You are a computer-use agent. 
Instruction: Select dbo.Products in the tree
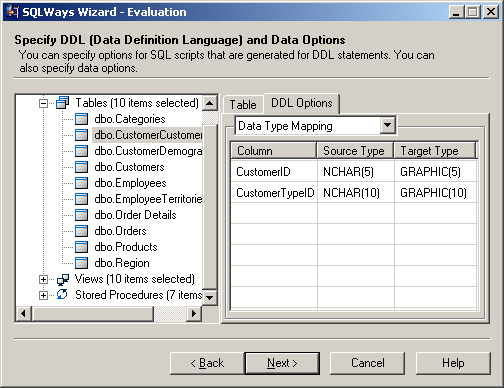click(x=126, y=247)
